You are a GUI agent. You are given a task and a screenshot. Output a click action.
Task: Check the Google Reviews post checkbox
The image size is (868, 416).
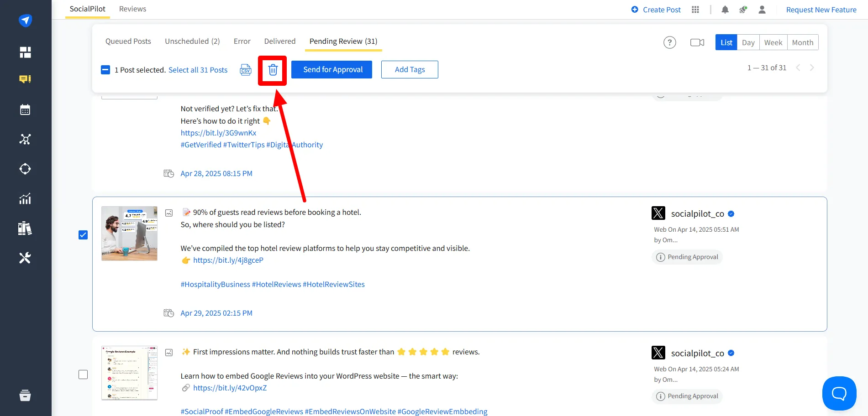[x=83, y=374]
